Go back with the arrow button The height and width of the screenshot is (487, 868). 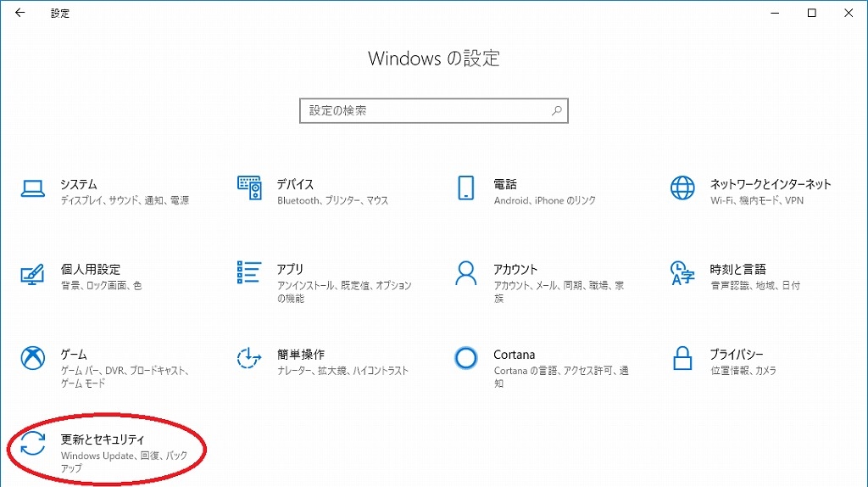tap(20, 13)
